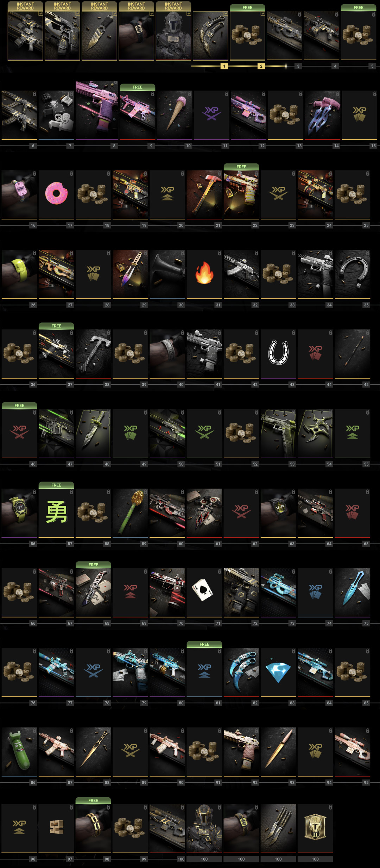Select the pink donut reward at tier 17

56,194
